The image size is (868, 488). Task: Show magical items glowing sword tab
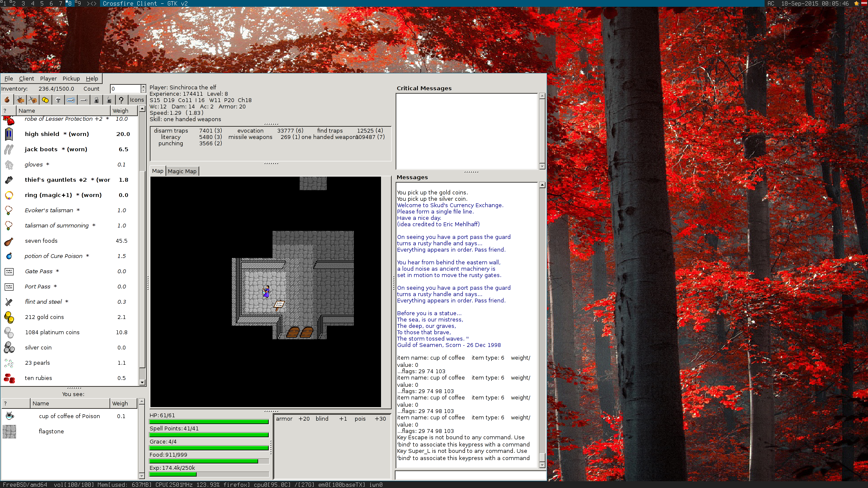71,100
